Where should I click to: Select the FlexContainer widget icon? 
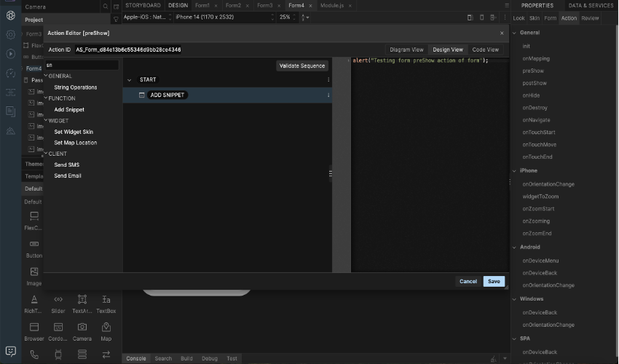tap(34, 216)
